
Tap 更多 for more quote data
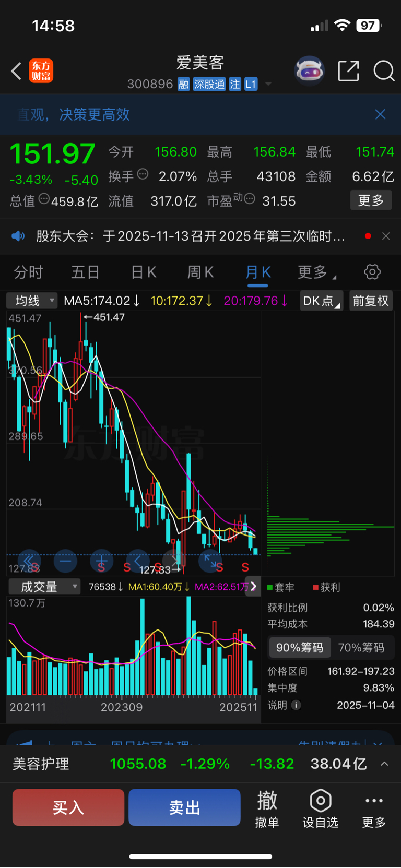click(x=371, y=200)
